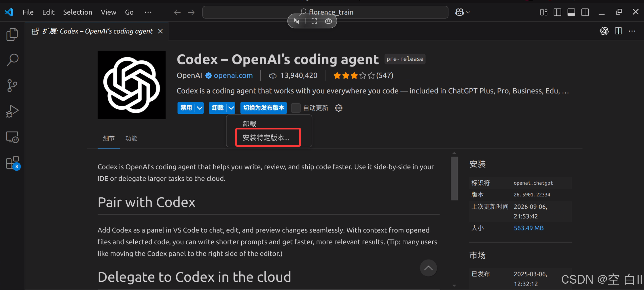Click the version number 26.5901.22334

(532, 195)
